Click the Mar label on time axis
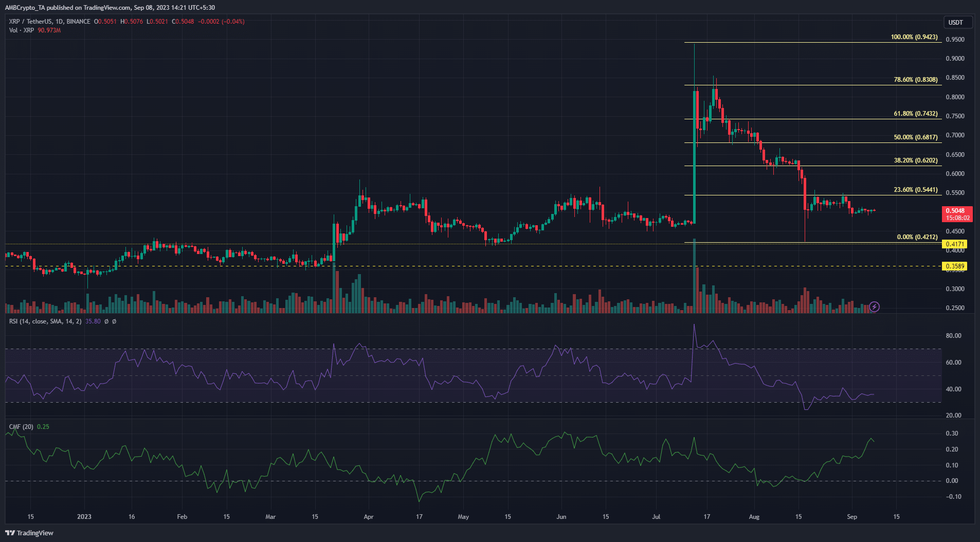 click(x=270, y=517)
